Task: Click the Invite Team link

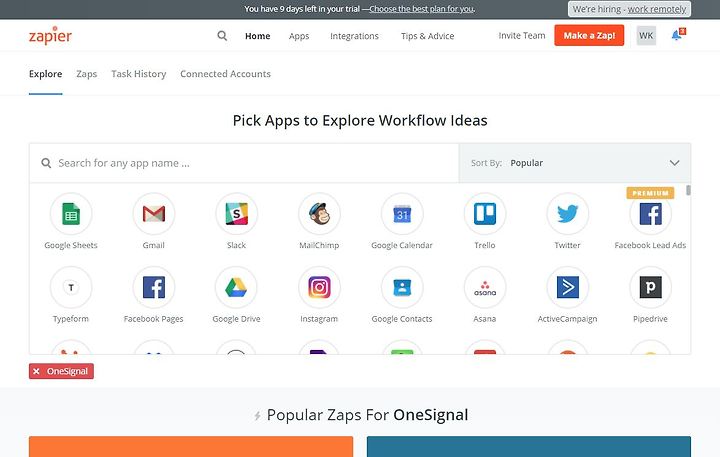Action: [522, 35]
